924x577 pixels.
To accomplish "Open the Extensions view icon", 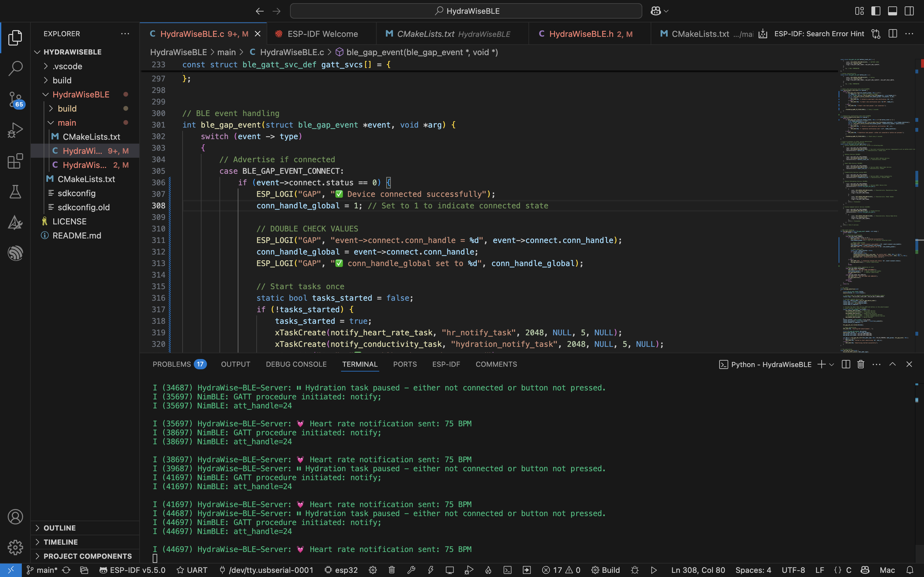I will coord(15,161).
